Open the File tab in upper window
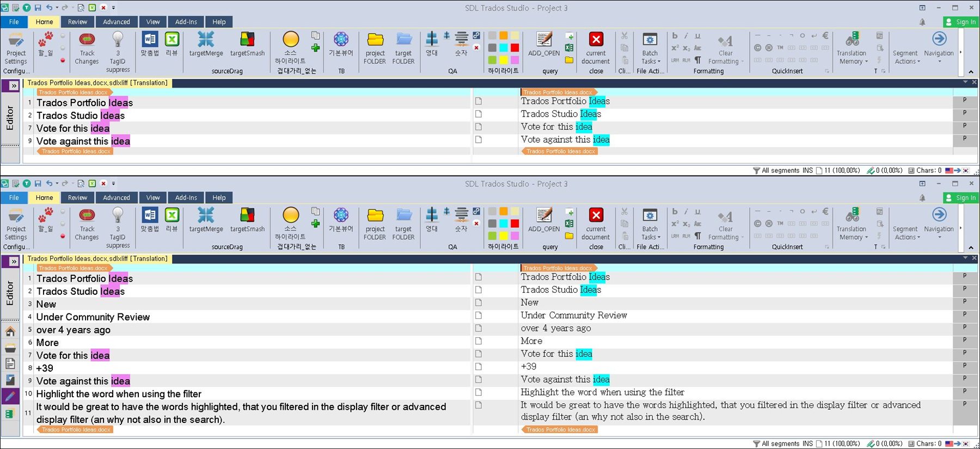 (x=14, y=22)
